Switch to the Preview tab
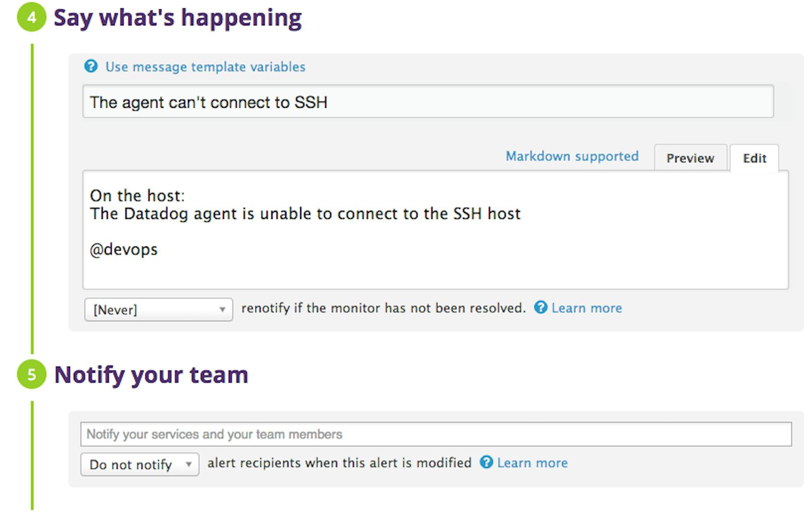 pos(690,158)
